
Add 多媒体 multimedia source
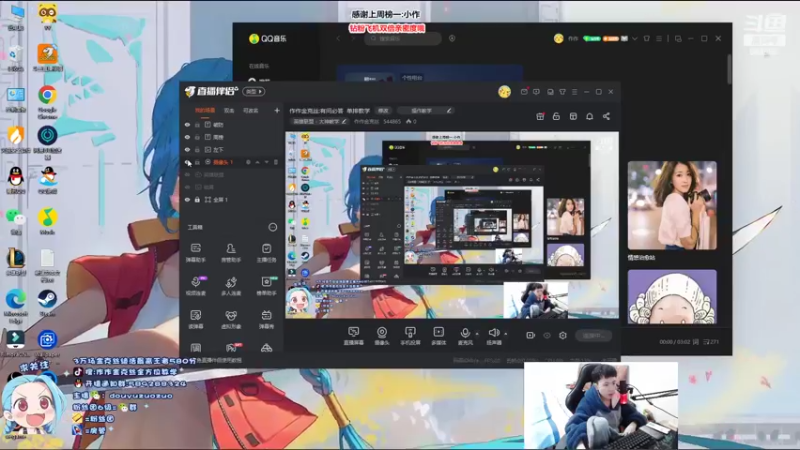point(438,336)
